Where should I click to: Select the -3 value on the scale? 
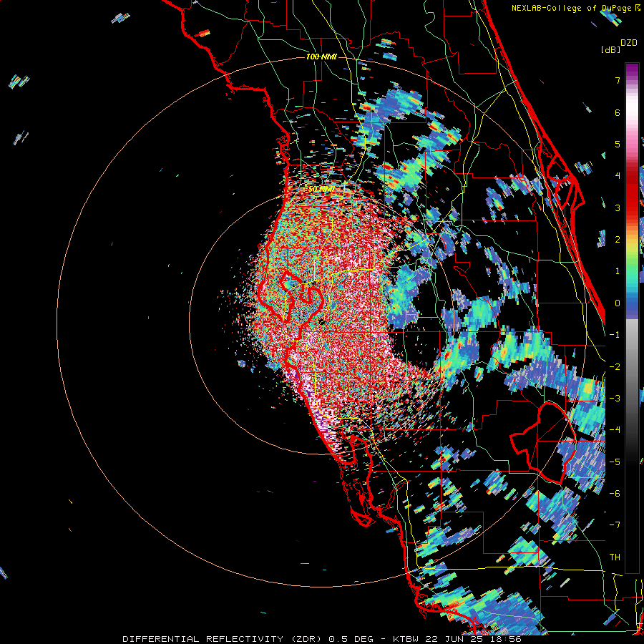(x=615, y=399)
